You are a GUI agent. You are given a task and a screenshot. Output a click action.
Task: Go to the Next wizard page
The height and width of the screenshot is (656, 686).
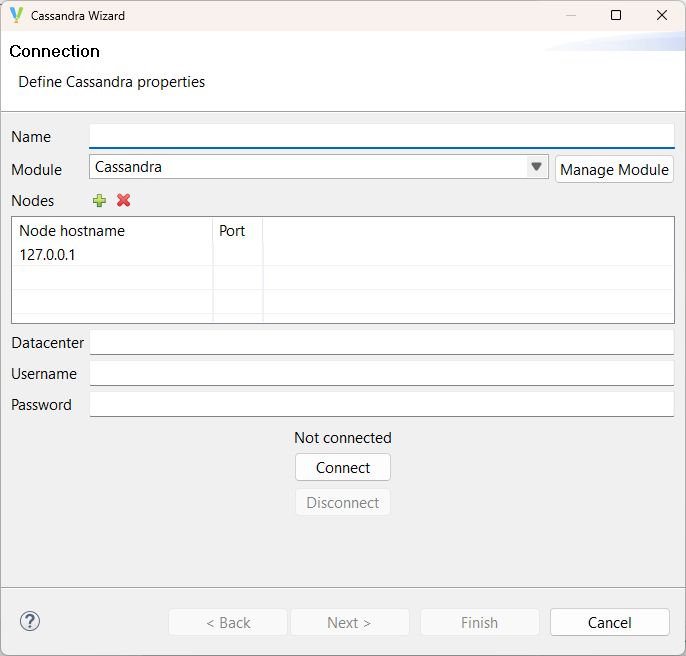pyautogui.click(x=349, y=622)
